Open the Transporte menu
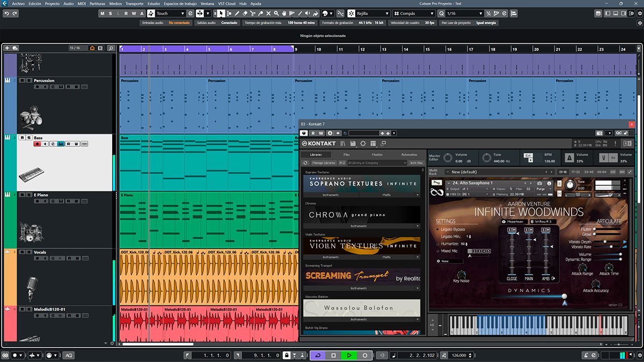644x362 pixels. [x=135, y=3]
